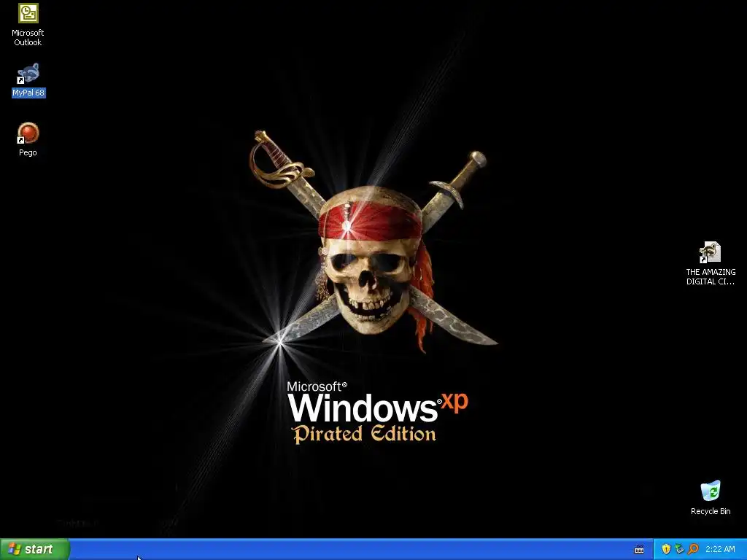Open the Start menu
This screenshot has width=747, height=560.
35,549
